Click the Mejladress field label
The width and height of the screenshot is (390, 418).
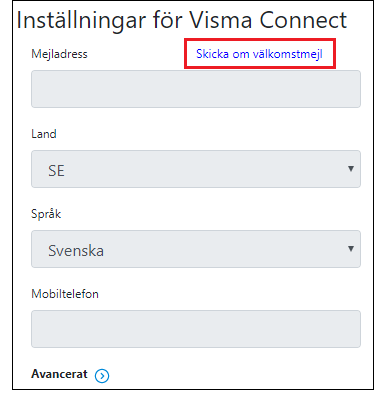59,54
